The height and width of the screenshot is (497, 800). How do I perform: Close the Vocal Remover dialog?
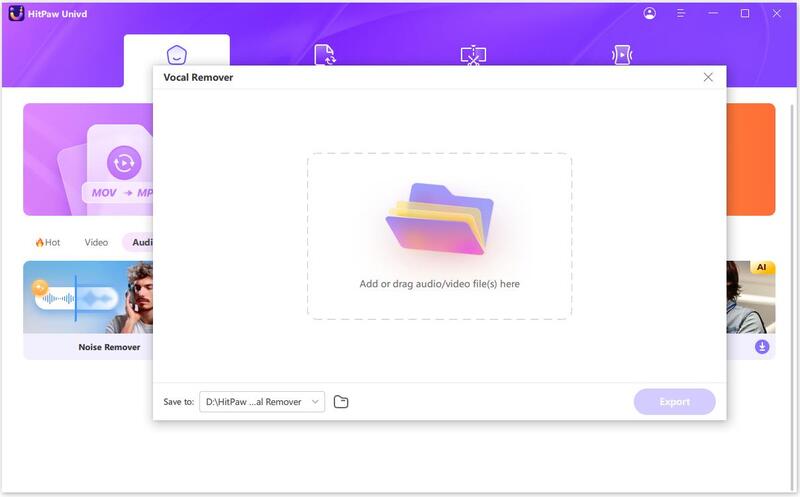(x=708, y=77)
